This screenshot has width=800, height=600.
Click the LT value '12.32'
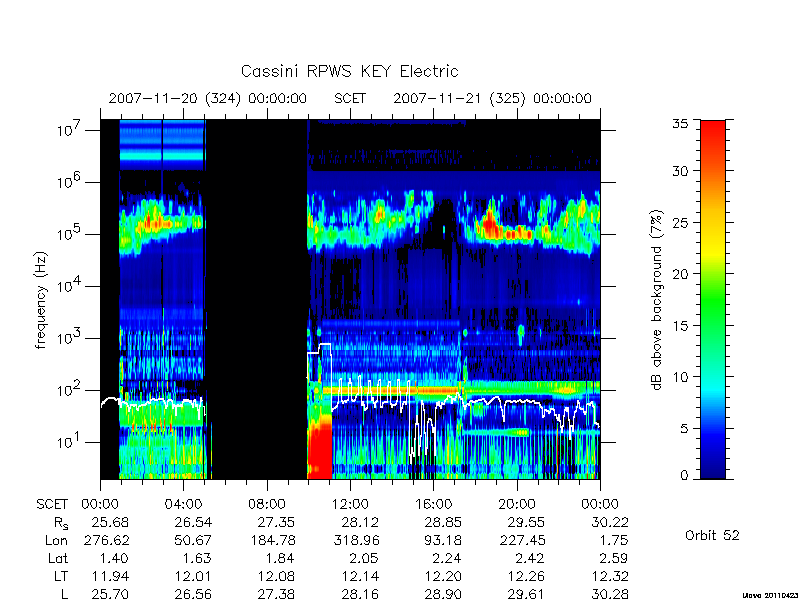click(x=610, y=577)
